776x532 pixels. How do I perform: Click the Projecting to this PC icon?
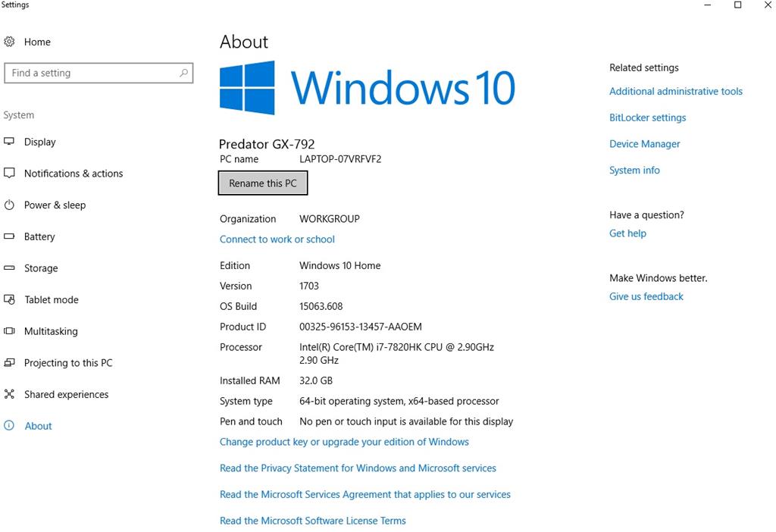(x=9, y=363)
